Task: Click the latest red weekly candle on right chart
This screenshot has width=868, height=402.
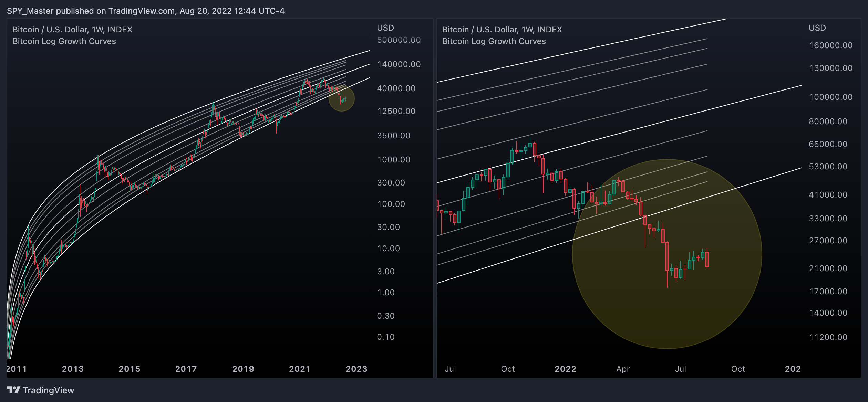Action: point(707,259)
